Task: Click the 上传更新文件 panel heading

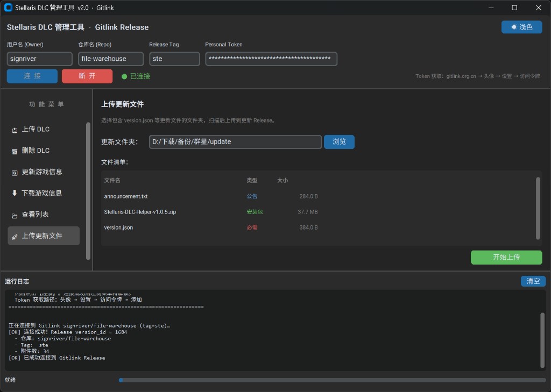Action: (122, 104)
